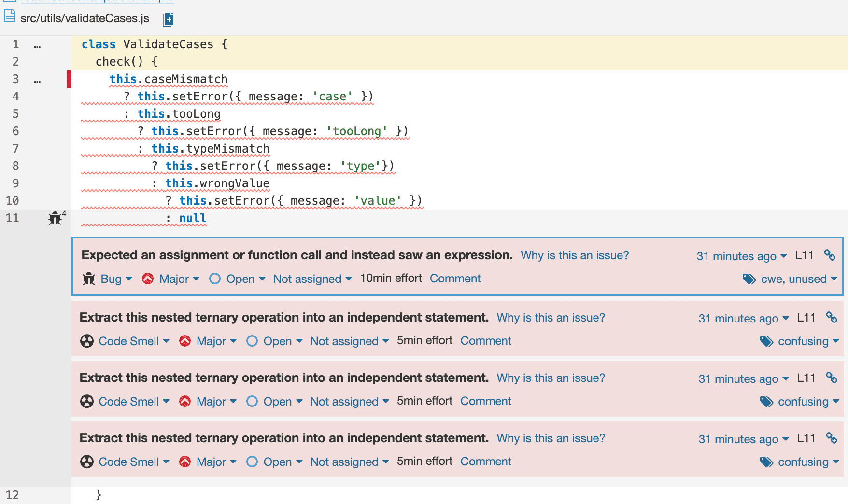This screenshot has width=848, height=504.
Task: Click the bug icon in the gutter of line 11
Action: point(55,219)
